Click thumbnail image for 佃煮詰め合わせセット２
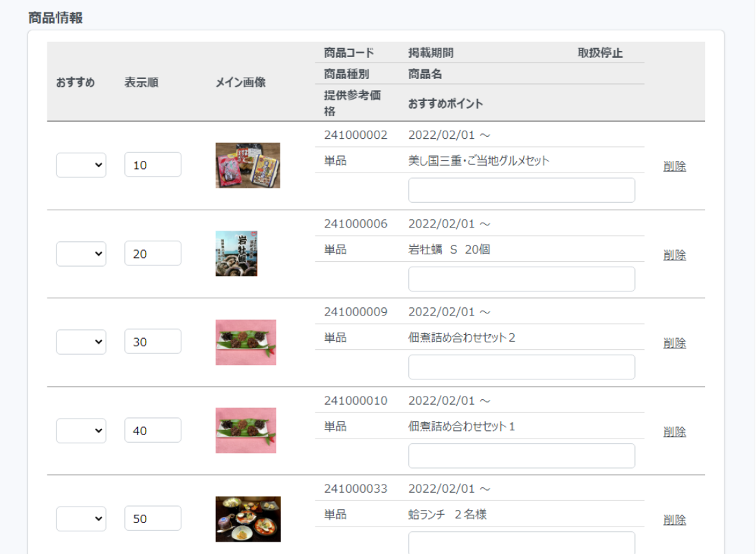The height and width of the screenshot is (554, 756). pos(245,342)
